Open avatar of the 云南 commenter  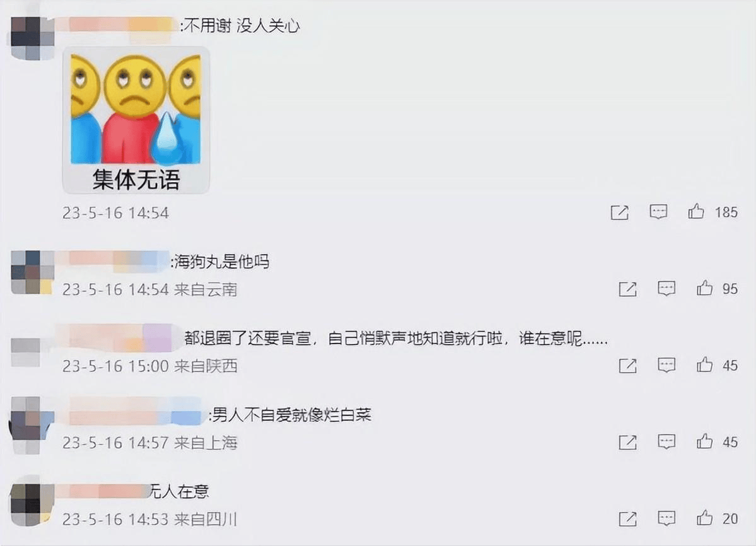(32, 272)
